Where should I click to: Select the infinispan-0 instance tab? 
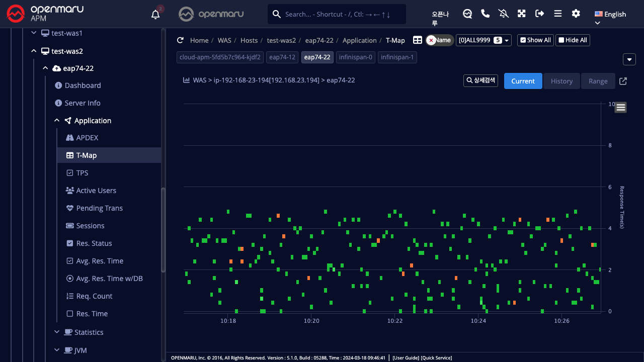click(355, 57)
